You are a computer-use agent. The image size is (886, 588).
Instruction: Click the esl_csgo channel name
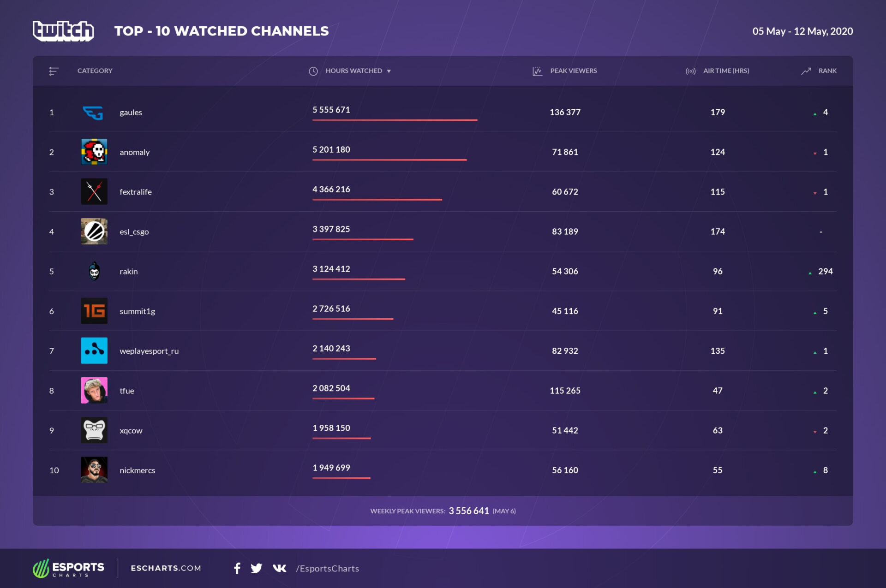[134, 232]
